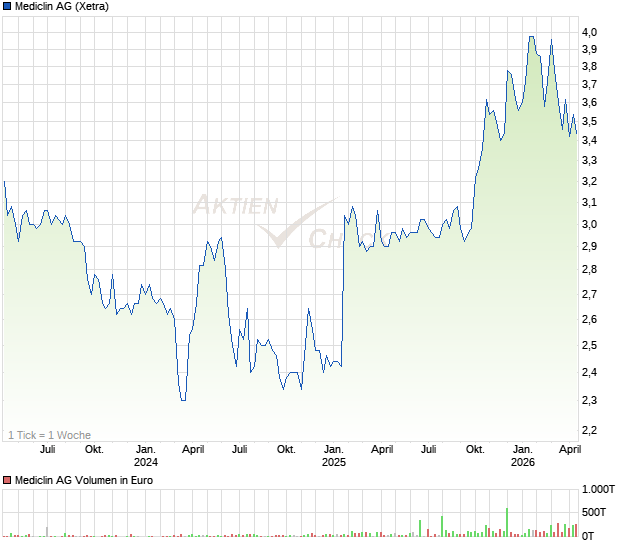Click the 3,3 price axis label
This screenshot has width=620, height=546.
pos(589,160)
